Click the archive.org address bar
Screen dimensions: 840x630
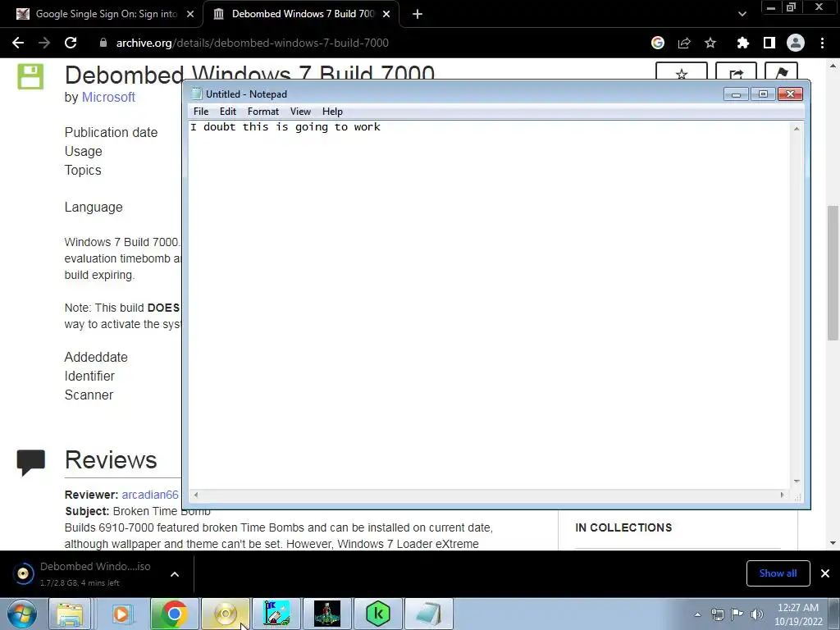pos(252,43)
